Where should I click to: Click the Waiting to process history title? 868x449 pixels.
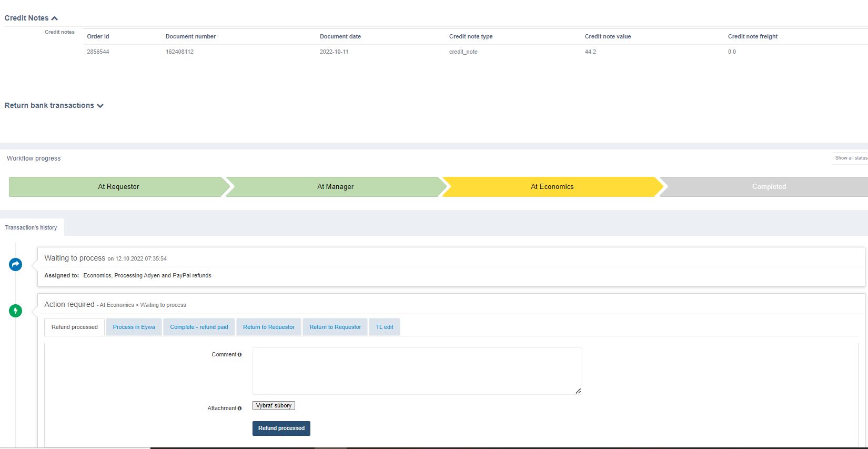click(x=75, y=258)
